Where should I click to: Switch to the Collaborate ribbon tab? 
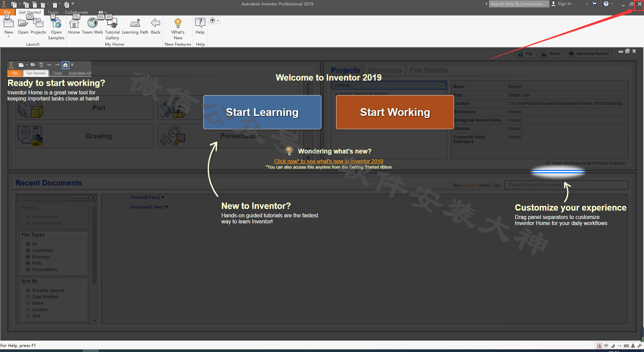point(76,12)
